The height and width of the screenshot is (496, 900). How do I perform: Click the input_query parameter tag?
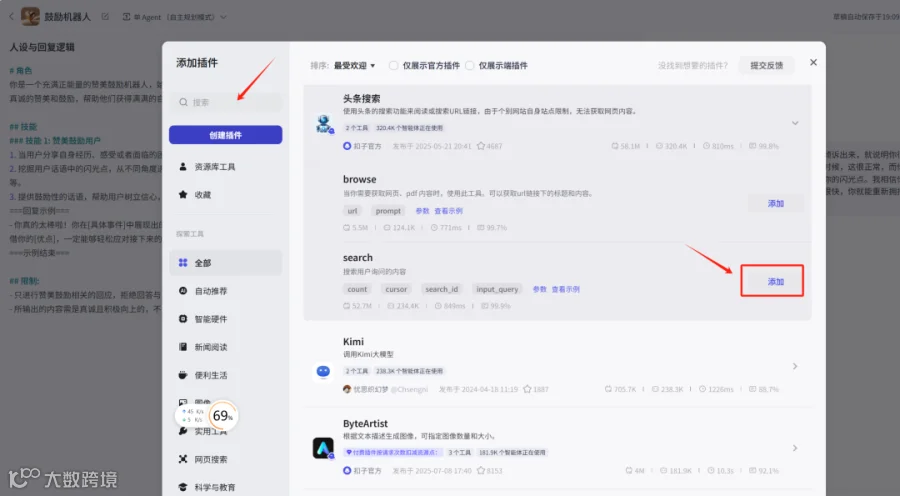tap(497, 289)
